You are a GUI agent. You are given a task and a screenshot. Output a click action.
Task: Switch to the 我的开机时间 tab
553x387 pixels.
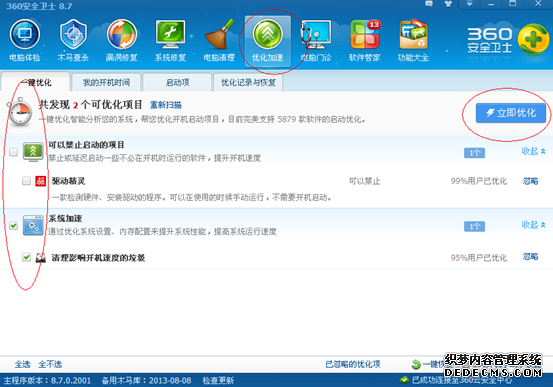pos(106,82)
